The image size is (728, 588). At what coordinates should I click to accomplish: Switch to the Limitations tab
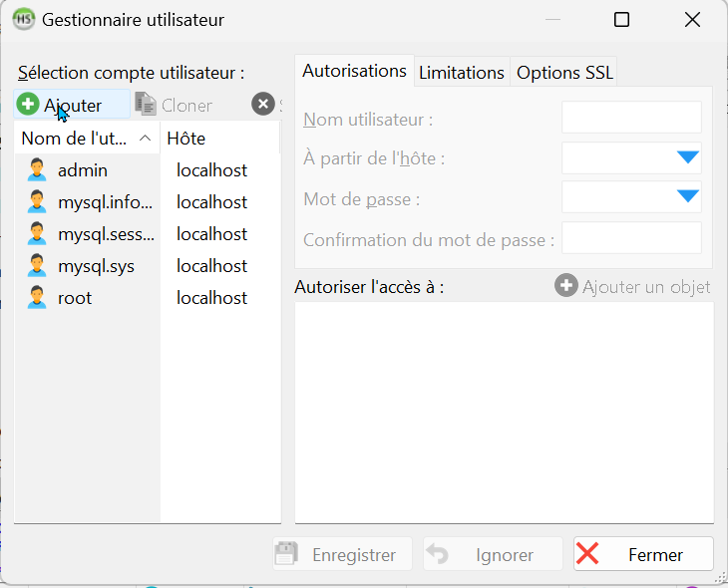461,73
